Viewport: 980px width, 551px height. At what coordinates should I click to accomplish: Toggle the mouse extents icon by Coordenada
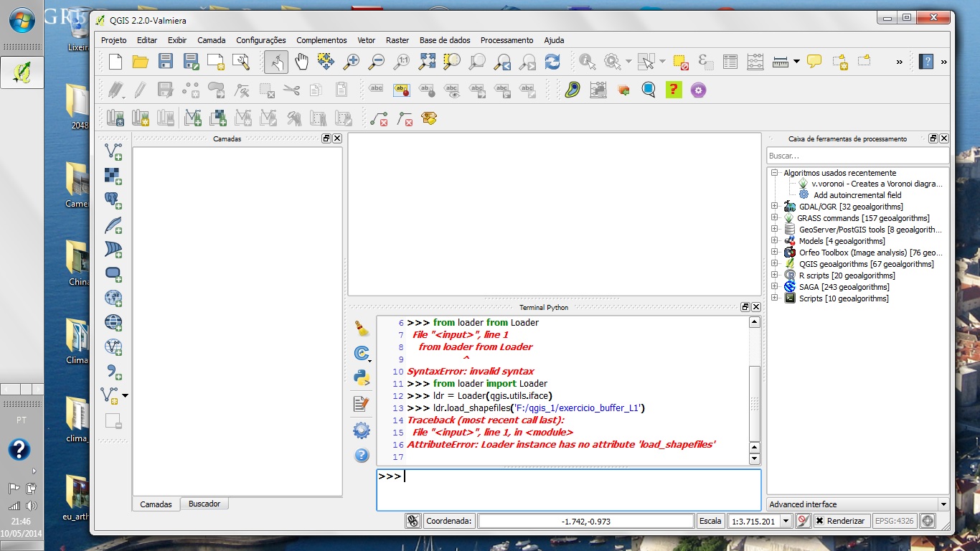(413, 521)
